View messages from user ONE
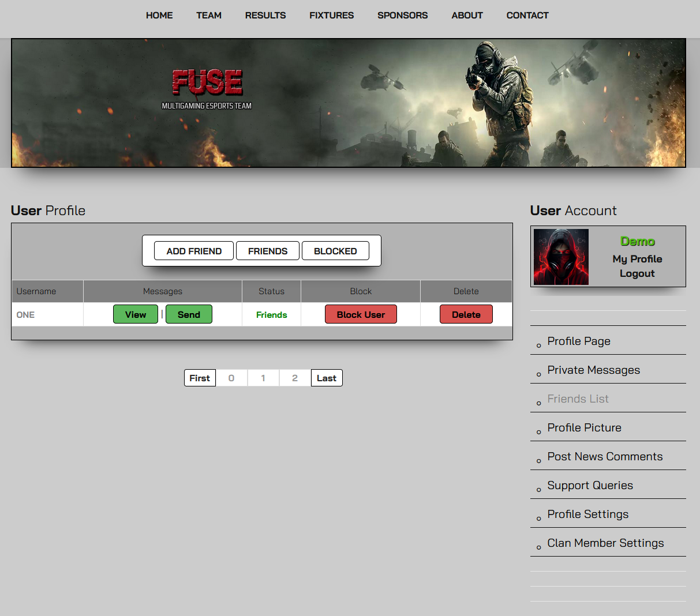Image resolution: width=700 pixels, height=616 pixels. (x=136, y=314)
